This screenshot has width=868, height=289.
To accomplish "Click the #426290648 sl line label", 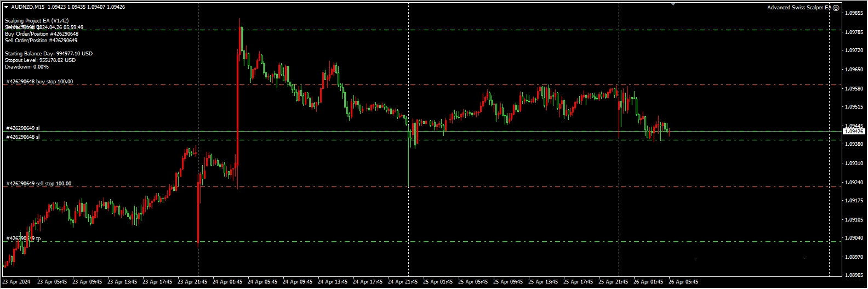I will (x=23, y=137).
